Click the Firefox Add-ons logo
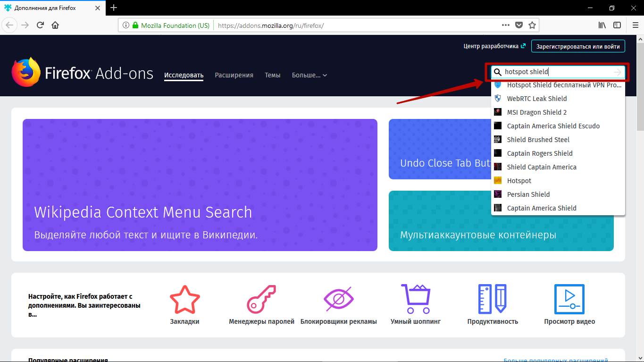Image resolution: width=644 pixels, height=362 pixels. (83, 72)
